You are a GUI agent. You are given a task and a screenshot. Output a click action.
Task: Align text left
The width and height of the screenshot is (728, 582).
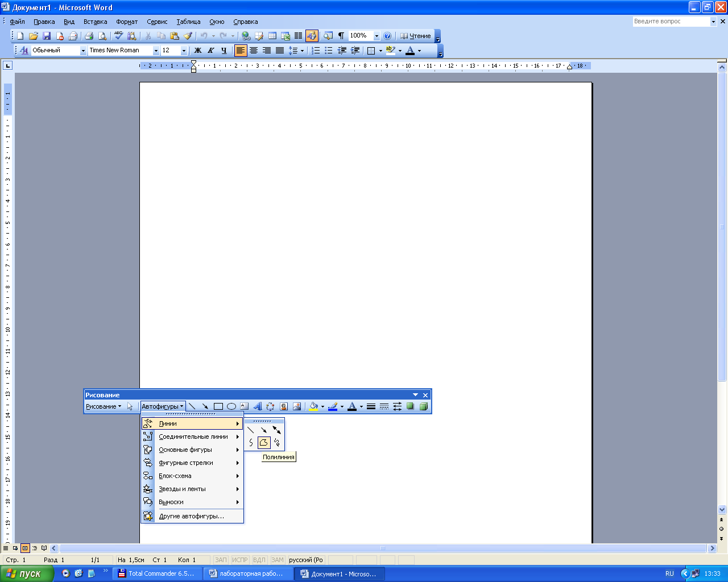pyautogui.click(x=241, y=51)
